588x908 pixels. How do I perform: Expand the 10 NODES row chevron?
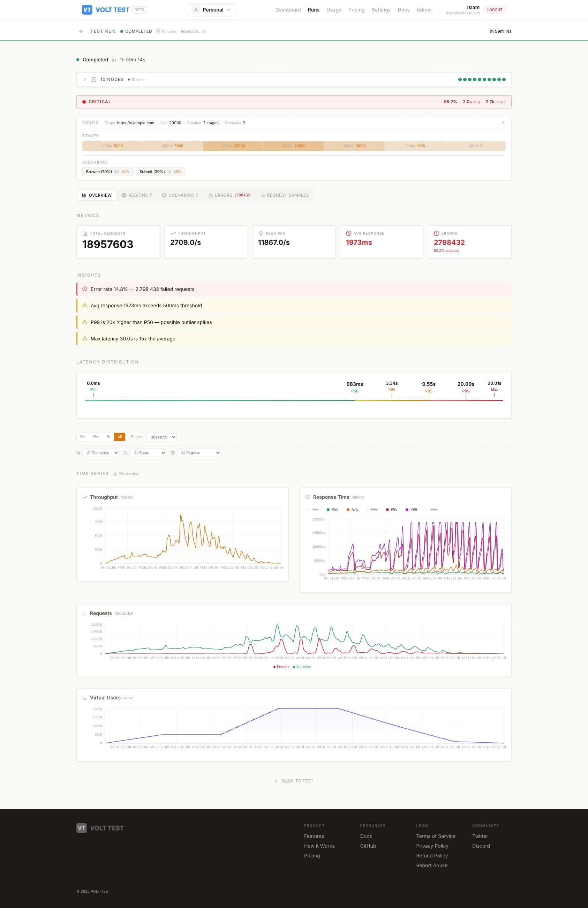(85, 79)
